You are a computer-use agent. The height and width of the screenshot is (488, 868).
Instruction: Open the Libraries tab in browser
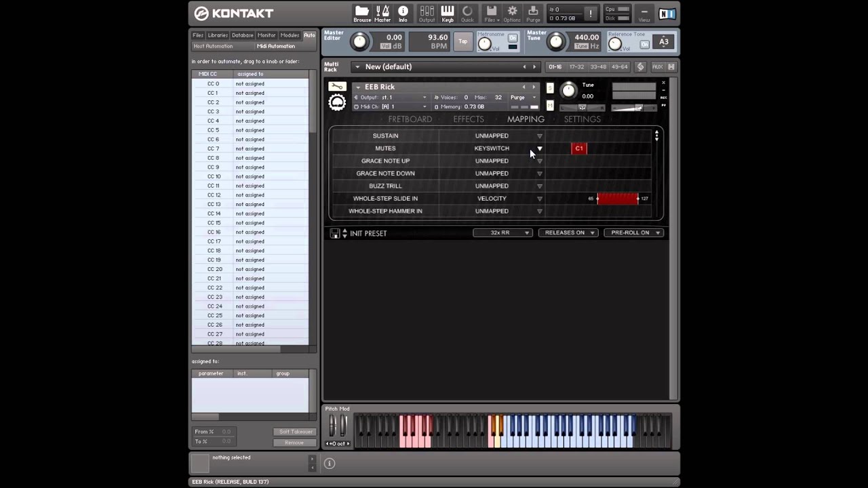218,35
